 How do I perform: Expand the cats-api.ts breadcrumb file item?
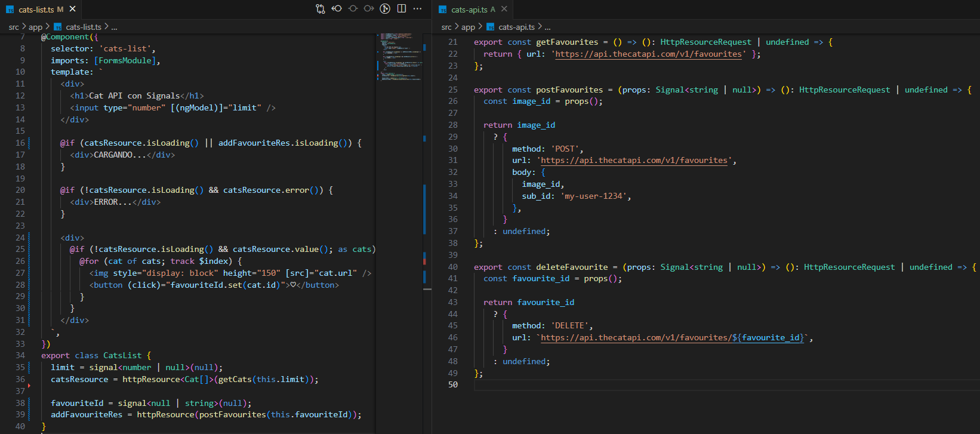[x=516, y=27]
